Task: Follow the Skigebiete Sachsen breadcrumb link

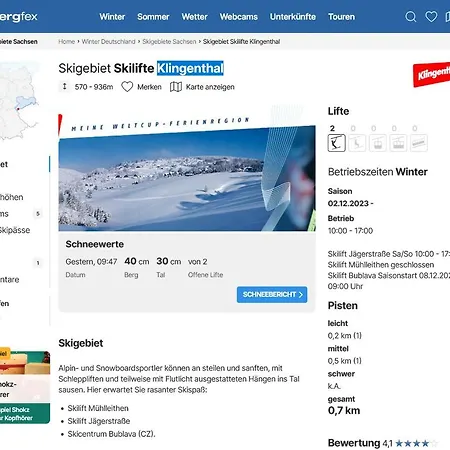Action: tap(169, 42)
